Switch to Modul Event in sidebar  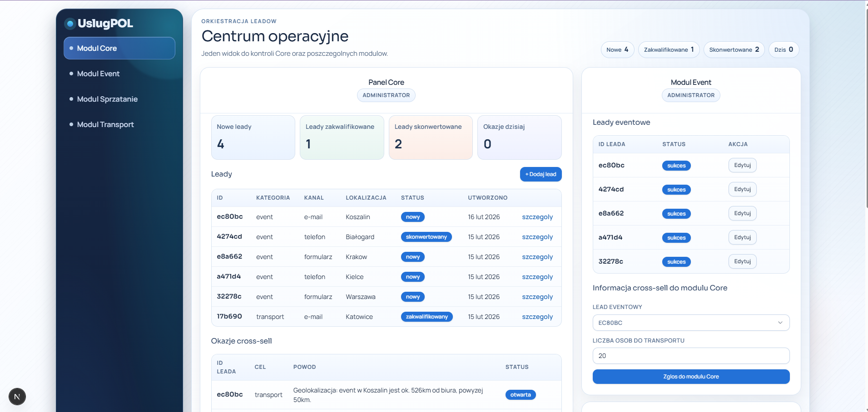coord(98,74)
